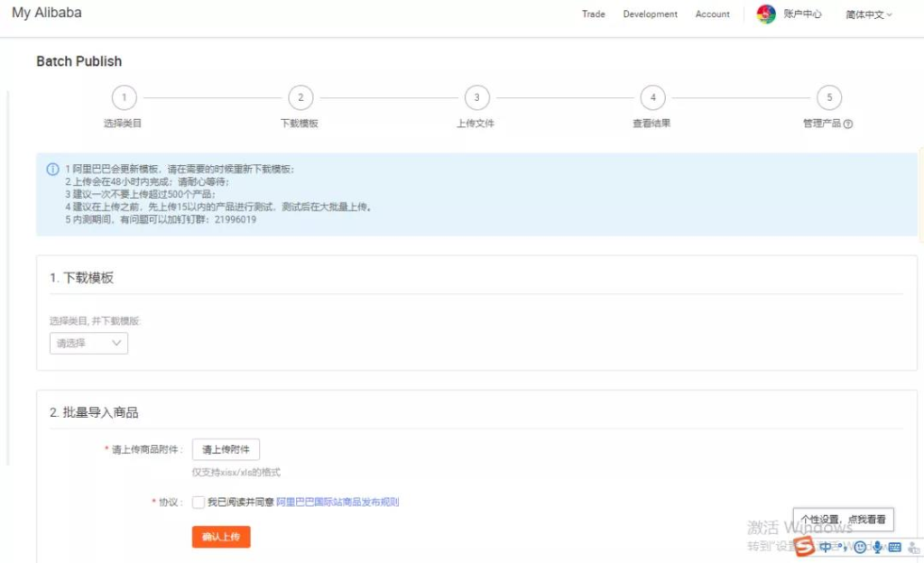Click the 请上传附件 attachment button
This screenshot has height=563, width=924.
(x=224, y=448)
